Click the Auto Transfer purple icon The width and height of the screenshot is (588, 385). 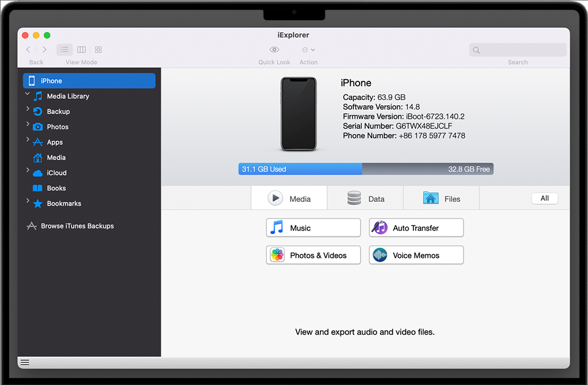click(379, 227)
